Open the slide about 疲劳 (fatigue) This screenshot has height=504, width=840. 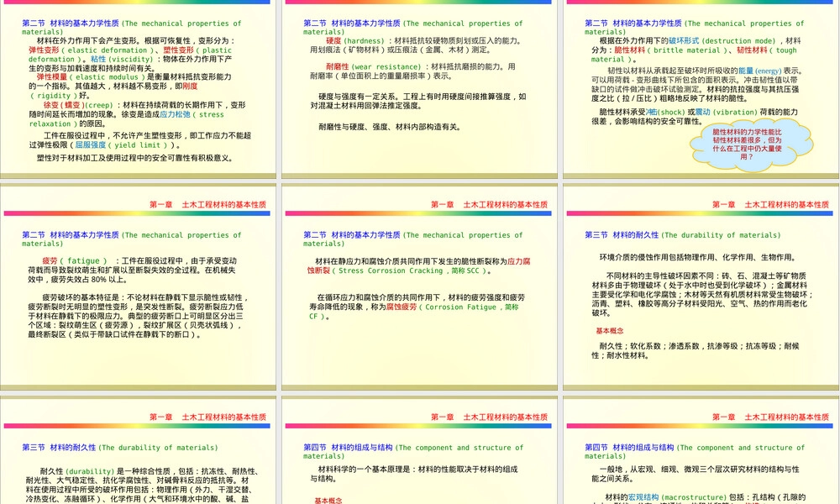click(x=139, y=286)
